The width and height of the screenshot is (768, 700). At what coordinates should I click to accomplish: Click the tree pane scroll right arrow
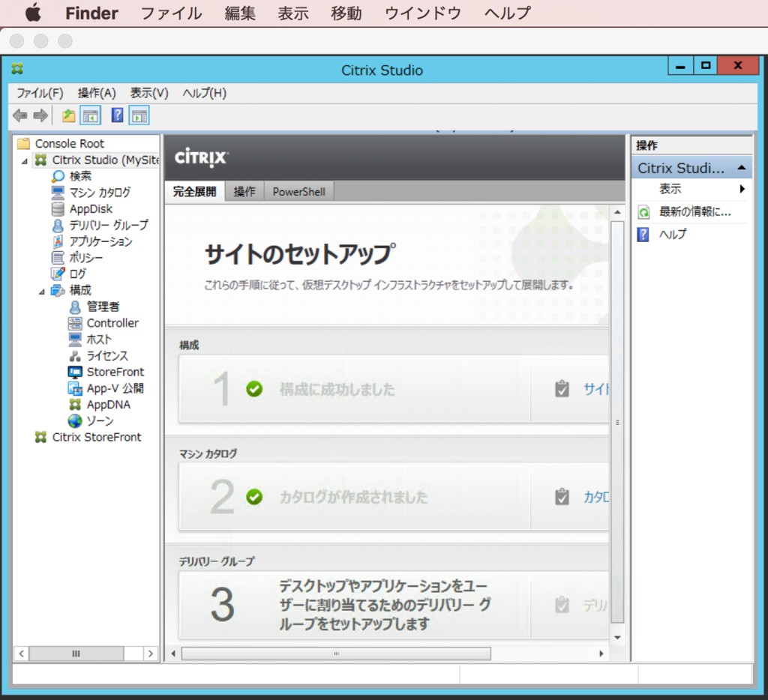click(151, 654)
